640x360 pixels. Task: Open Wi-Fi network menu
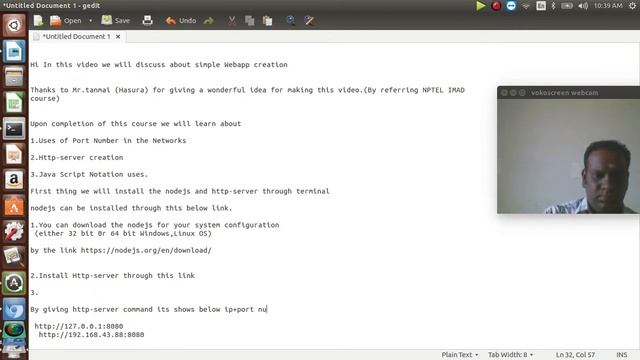click(526, 6)
